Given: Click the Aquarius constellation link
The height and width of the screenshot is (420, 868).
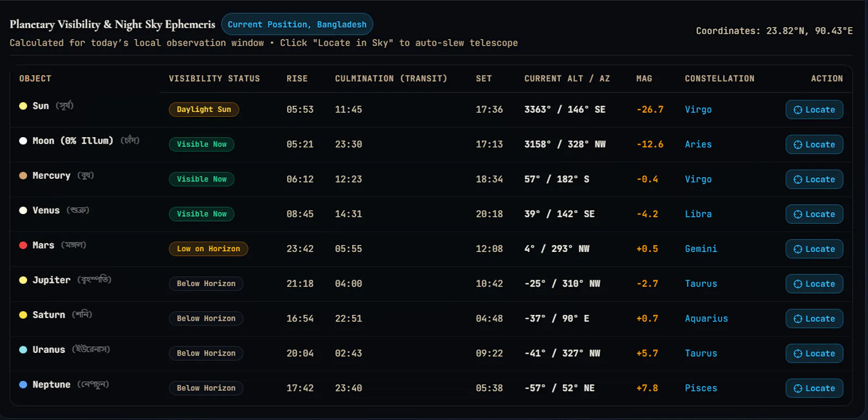Looking at the screenshot, I should pos(706,319).
